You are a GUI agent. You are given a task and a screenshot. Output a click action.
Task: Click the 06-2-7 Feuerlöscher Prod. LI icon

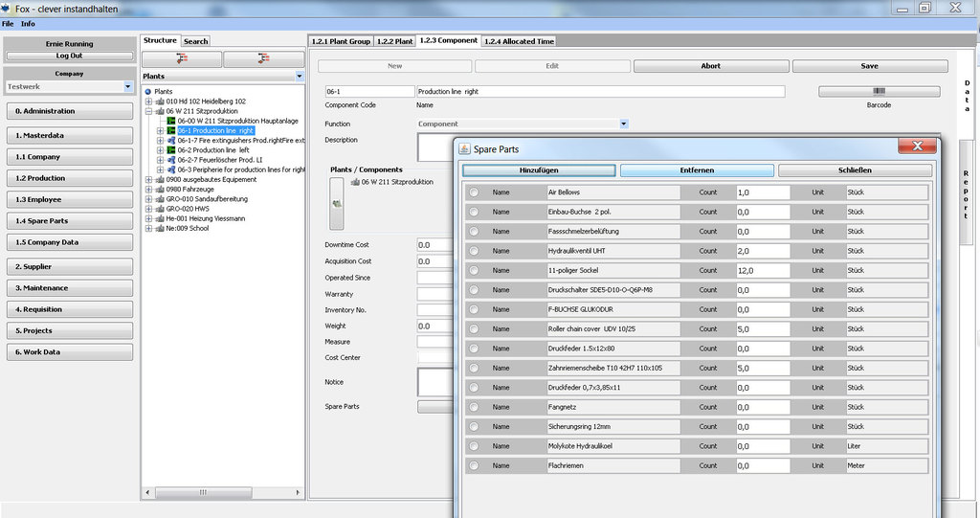pyautogui.click(x=171, y=160)
